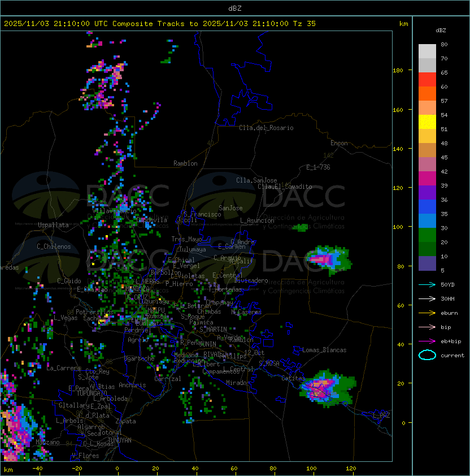Click the 'S_MARTIN' map label
This screenshot has width=470, height=476.
pyautogui.click(x=213, y=330)
